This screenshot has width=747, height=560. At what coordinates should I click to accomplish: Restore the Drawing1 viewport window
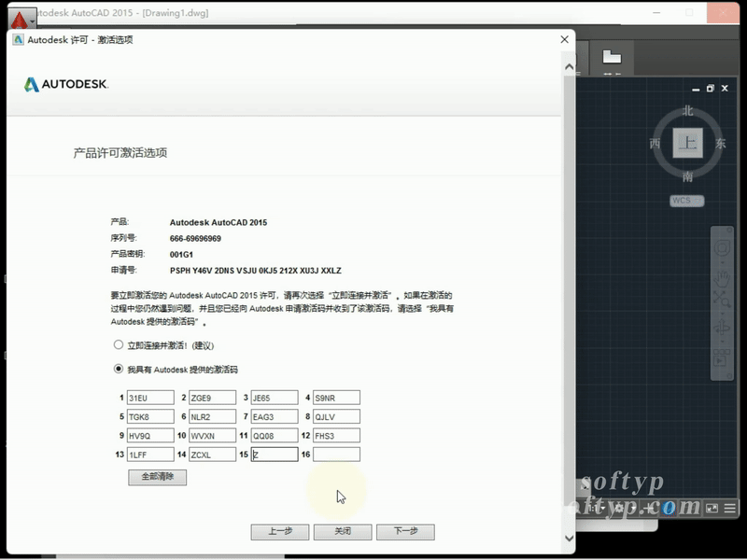point(711,88)
